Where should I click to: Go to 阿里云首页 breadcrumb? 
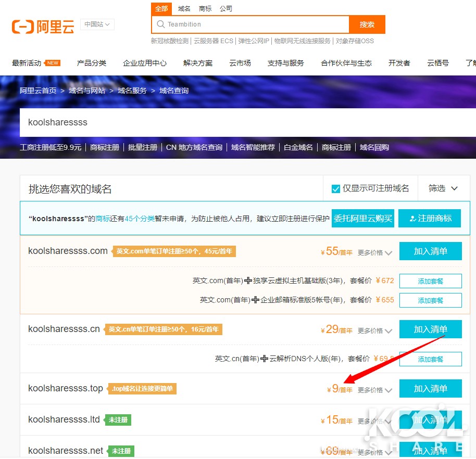click(x=38, y=91)
